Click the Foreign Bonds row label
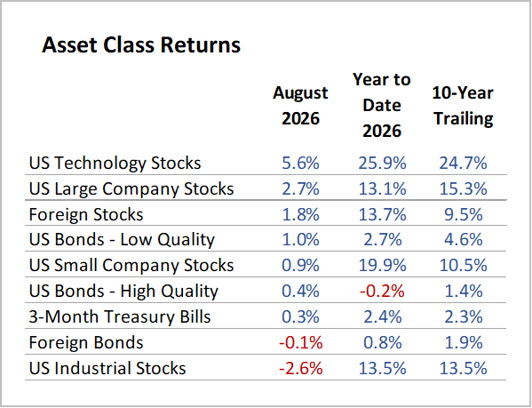Viewport: 532px width, 408px height. [86, 342]
